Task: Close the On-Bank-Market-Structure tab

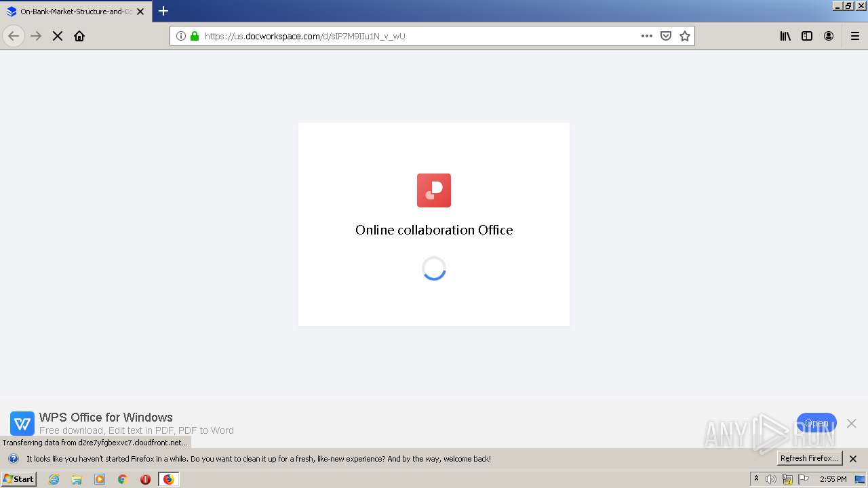Action: 140,12
